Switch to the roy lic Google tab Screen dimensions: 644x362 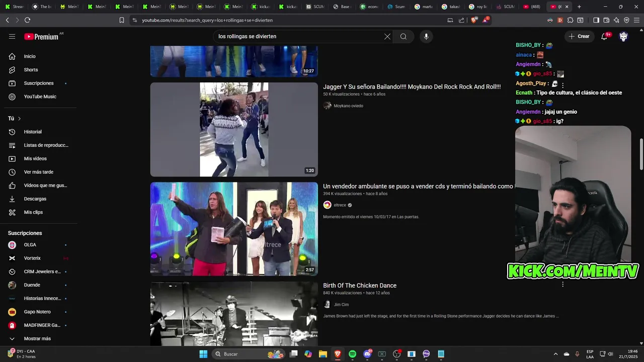pyautogui.click(x=478, y=7)
